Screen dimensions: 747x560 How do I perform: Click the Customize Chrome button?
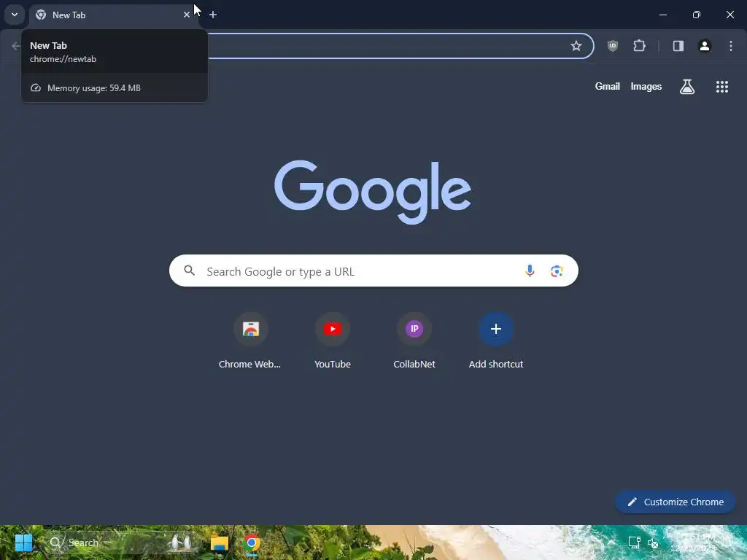pyautogui.click(x=675, y=502)
